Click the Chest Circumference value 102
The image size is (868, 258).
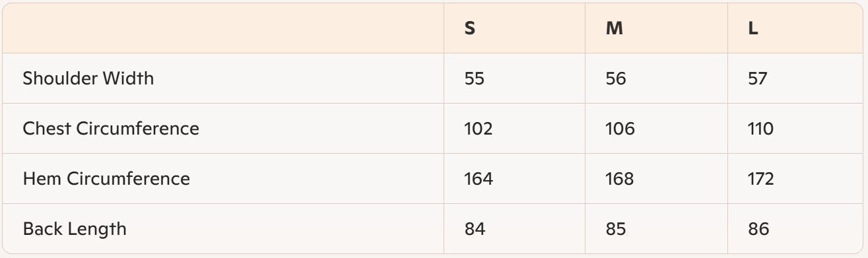coord(479,129)
